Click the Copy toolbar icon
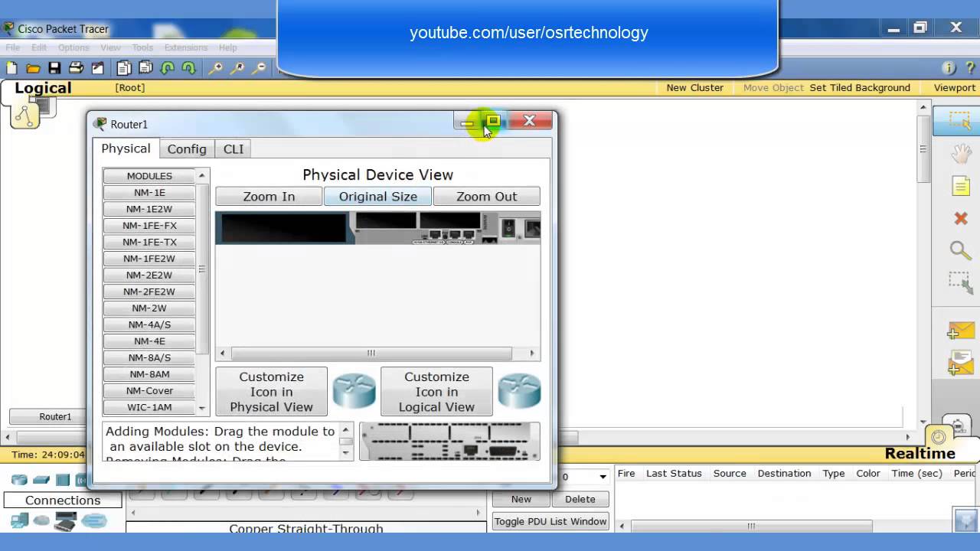Screen dimensions: 980x551 124,68
